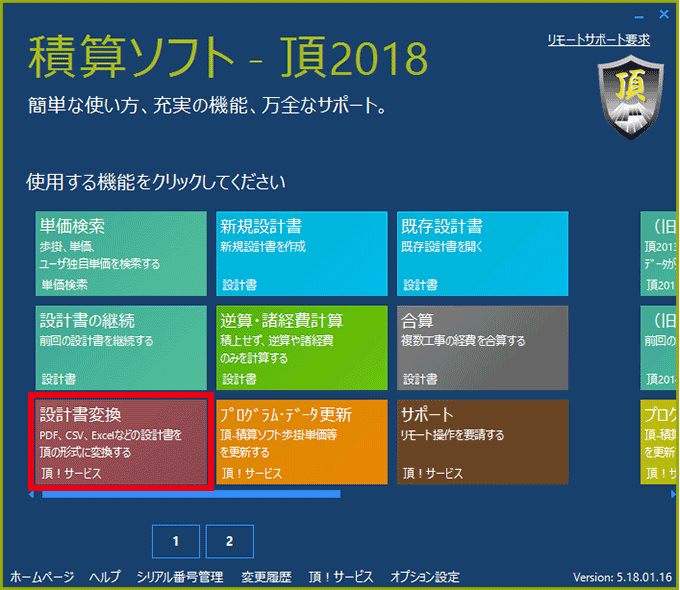Open the ヘルプ menu item
Image resolution: width=680 pixels, height=590 pixels.
pos(104,577)
